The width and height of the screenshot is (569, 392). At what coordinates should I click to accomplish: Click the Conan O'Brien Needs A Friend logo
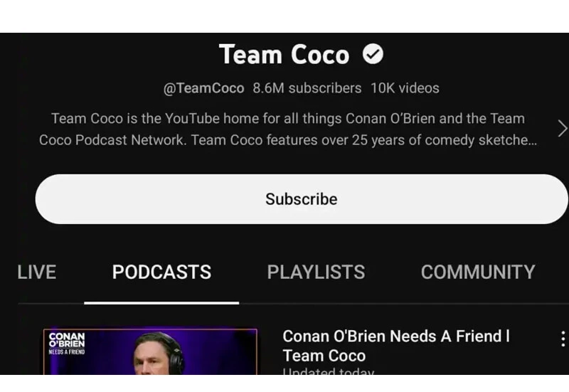point(67,342)
